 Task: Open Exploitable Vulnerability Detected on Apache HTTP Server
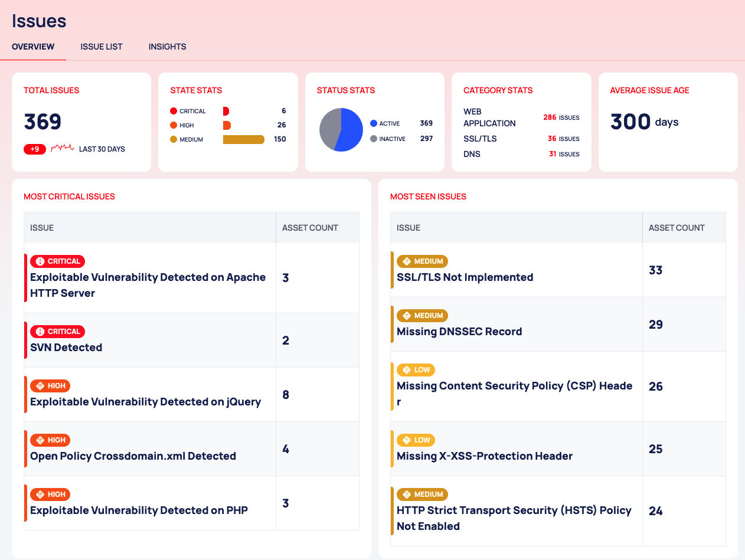click(x=148, y=285)
